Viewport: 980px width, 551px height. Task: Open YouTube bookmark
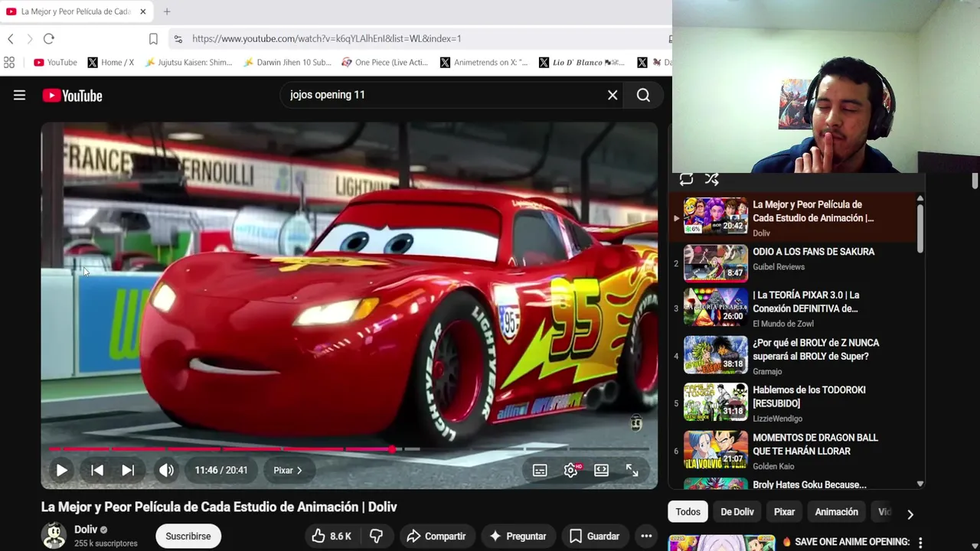click(x=55, y=63)
